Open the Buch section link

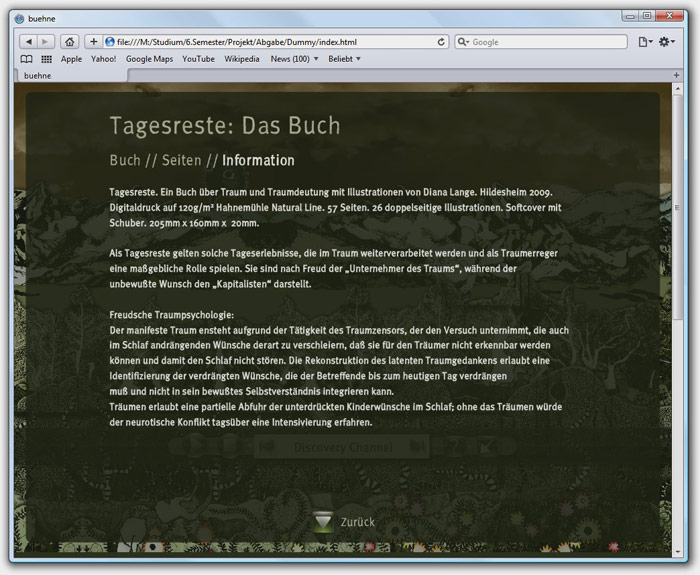coord(124,160)
